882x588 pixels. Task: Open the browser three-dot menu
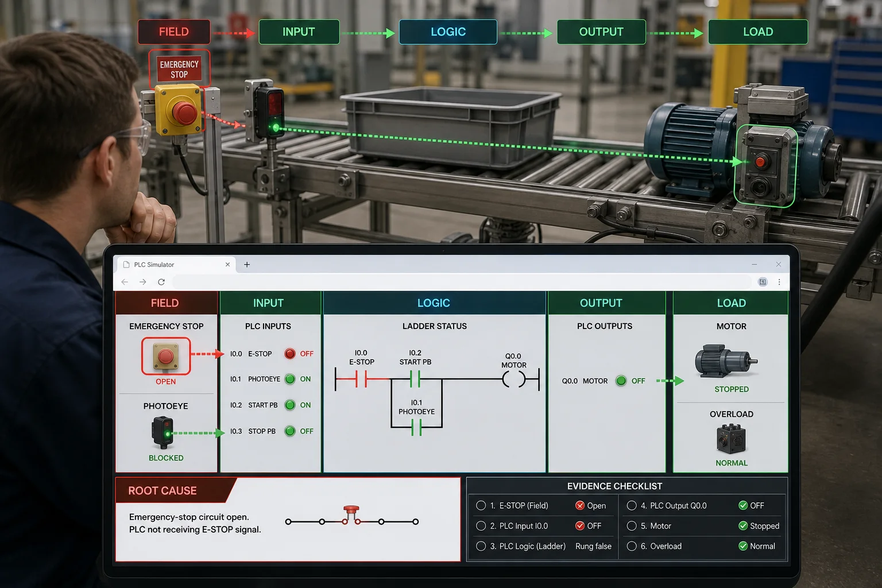click(779, 282)
